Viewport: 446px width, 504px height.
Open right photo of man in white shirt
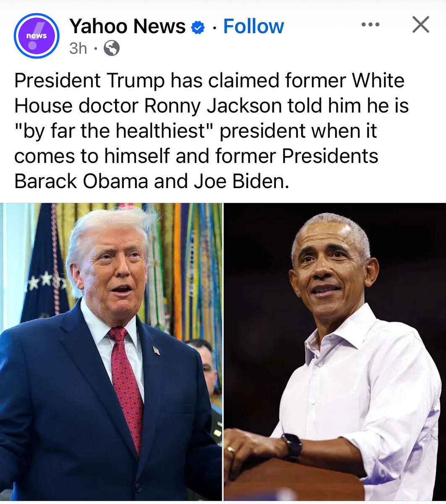pos(335,352)
